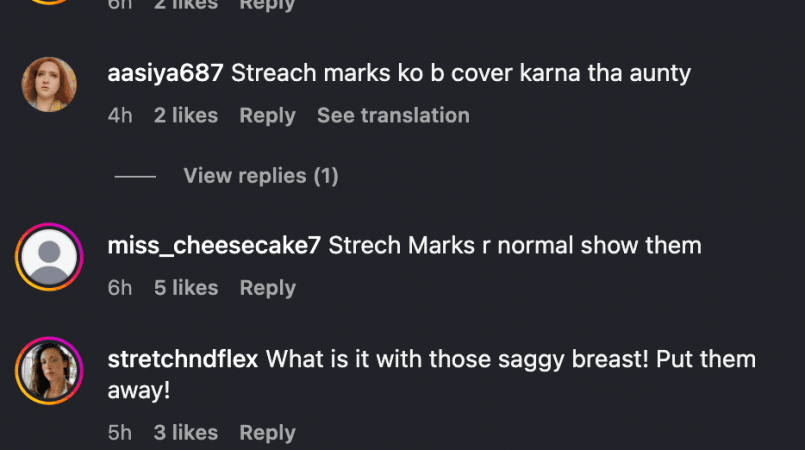Click the 4h timestamp on aasiya687's comment
The height and width of the screenshot is (450, 805).
(x=120, y=115)
